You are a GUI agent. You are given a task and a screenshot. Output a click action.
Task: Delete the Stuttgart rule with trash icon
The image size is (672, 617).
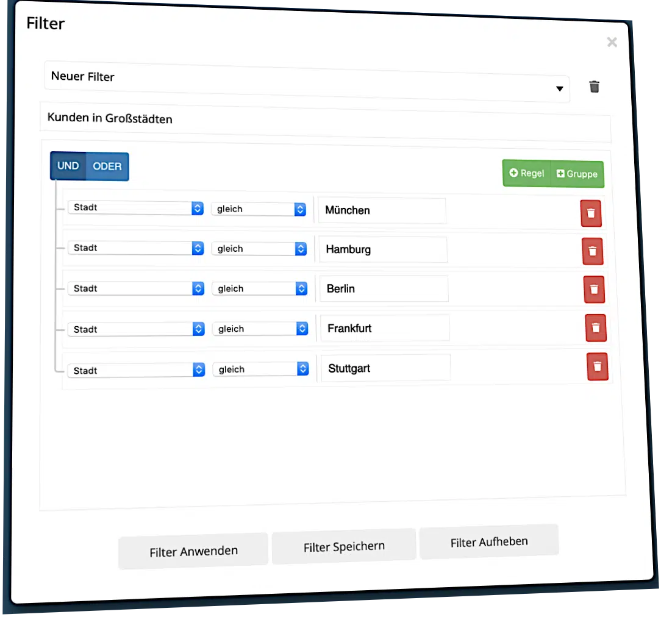(598, 366)
